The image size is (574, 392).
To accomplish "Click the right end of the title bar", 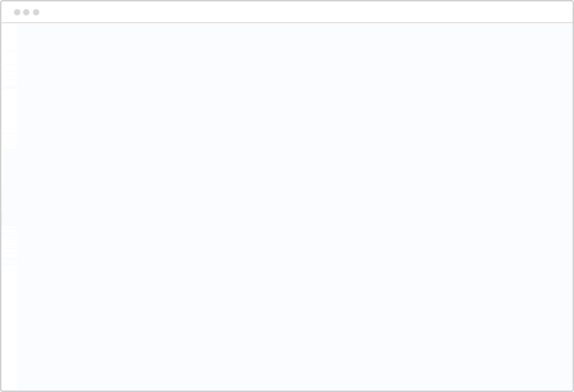I will pyautogui.click(x=560, y=12).
